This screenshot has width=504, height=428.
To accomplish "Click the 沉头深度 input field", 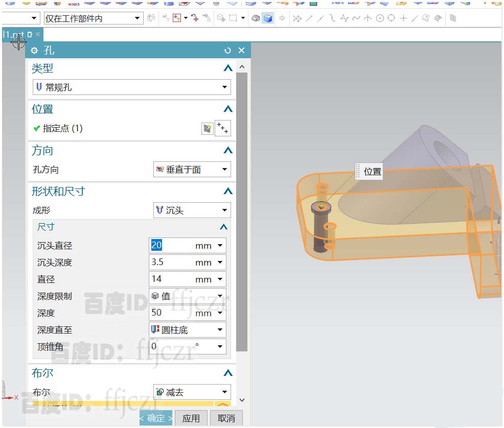I will tap(171, 263).
